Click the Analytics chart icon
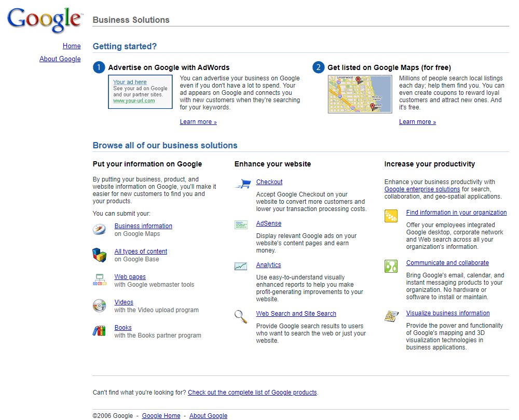This screenshot has width=519, height=420. coord(241,266)
